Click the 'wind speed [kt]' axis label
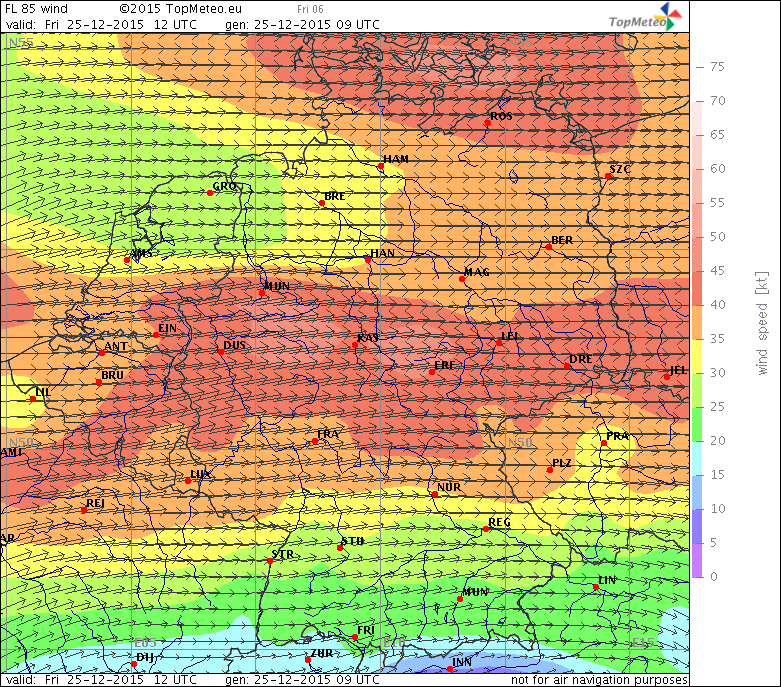Image resolution: width=781 pixels, height=687 pixels. coord(761,322)
